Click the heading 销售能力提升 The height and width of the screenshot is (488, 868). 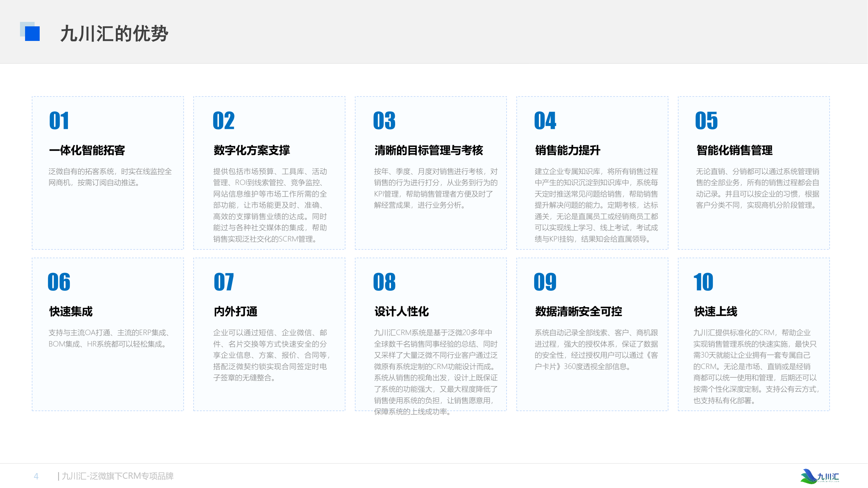(x=568, y=150)
